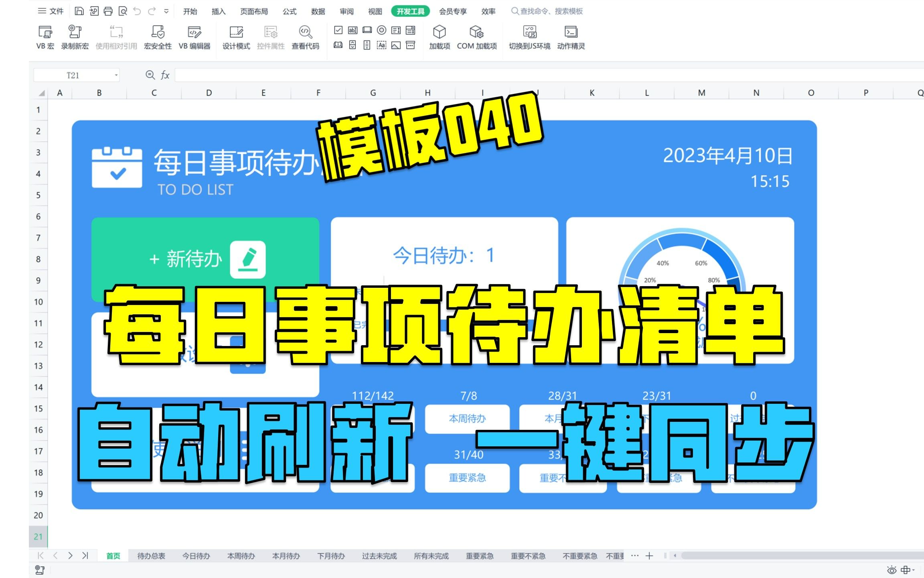Insert a checkbox form control
Screen dimensions: 924x578
[x=338, y=30]
